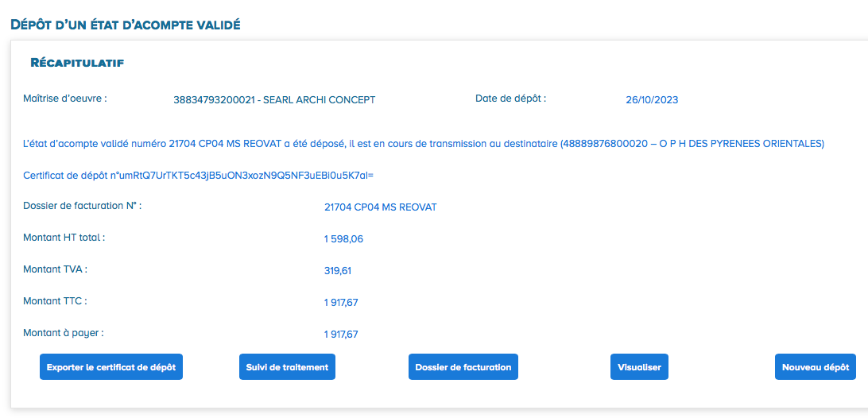Click the Récapitulatif section heading
Screen dimensions: 868x418
coord(76,63)
